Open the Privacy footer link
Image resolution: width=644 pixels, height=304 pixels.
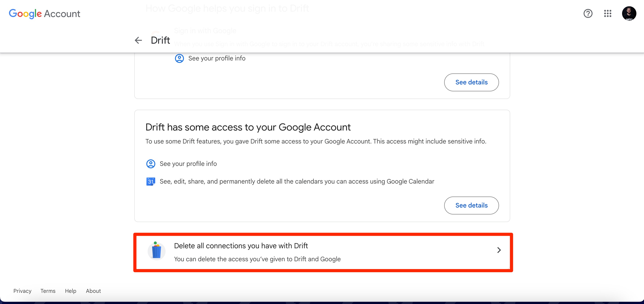click(x=22, y=291)
